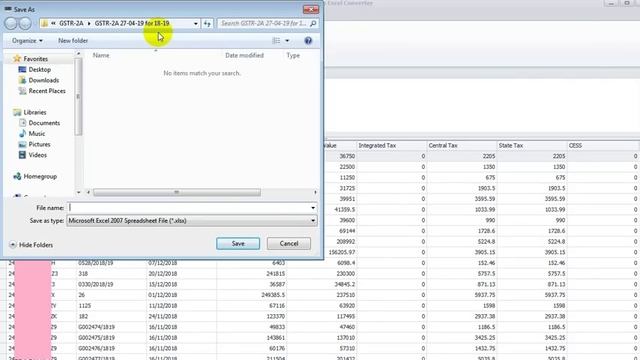Select cell with invoice 0330/2018/19
The width and height of the screenshot is (640, 360).
(x=111, y=284)
